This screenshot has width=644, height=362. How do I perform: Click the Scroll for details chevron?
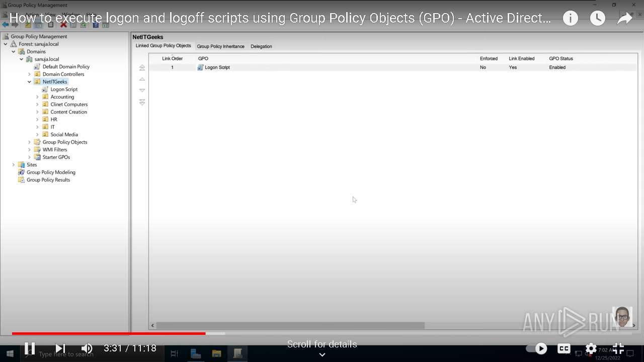point(322,354)
